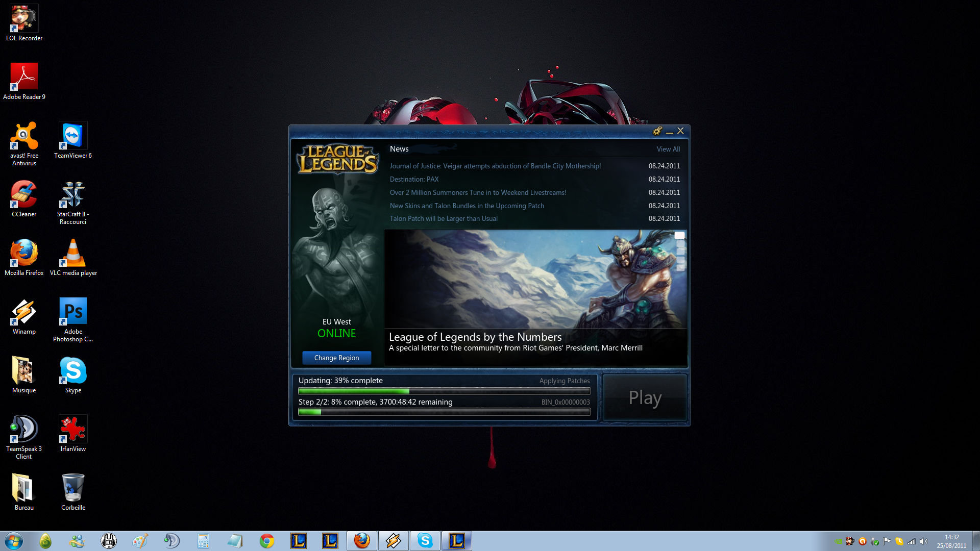
Task: Open the Musique folder on the desktop
Action: click(24, 375)
